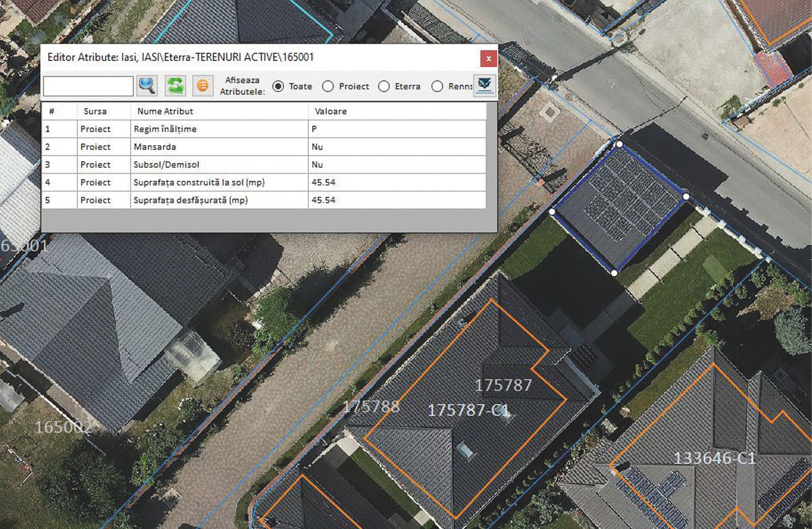Sort by the Nume Atribut column header
Screen dimensions: 812x529
pos(165,111)
